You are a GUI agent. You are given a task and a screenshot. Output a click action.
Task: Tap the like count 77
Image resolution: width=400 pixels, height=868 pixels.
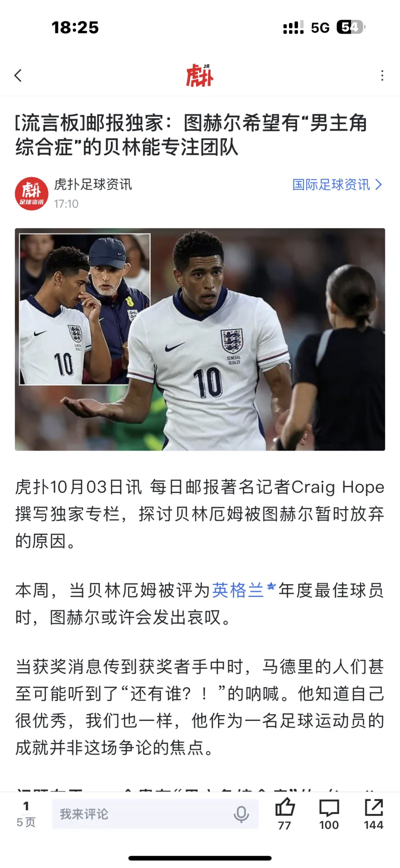pyautogui.click(x=284, y=825)
